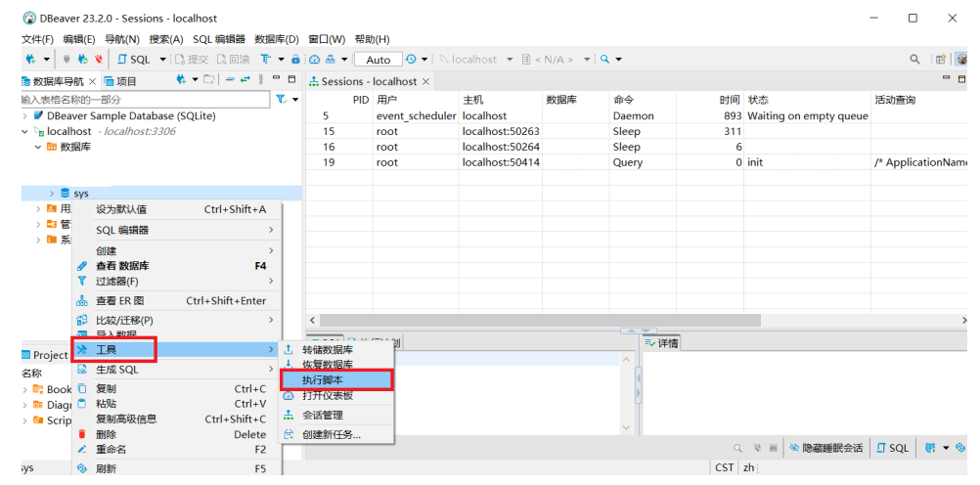Toggle 隐藏睡眠会话 button
The height and width of the screenshot is (485, 980).
point(825,448)
